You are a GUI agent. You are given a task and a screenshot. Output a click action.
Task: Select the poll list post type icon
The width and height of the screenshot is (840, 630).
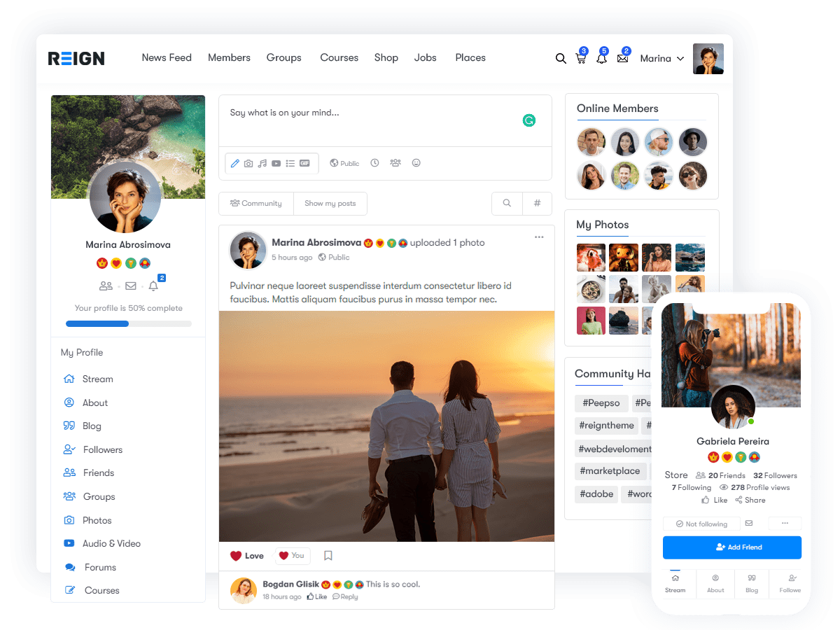coord(290,163)
